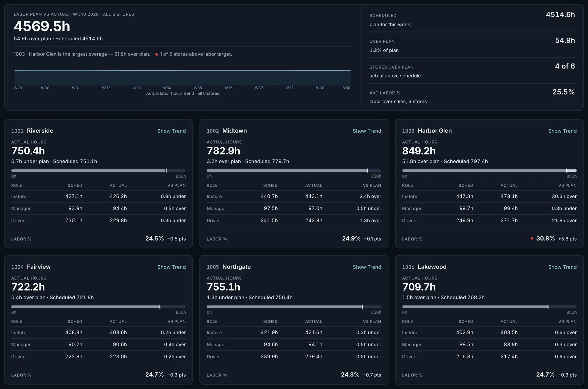Click red dot before stores above labor target
Screen dimensions: 588x389
pos(156,54)
